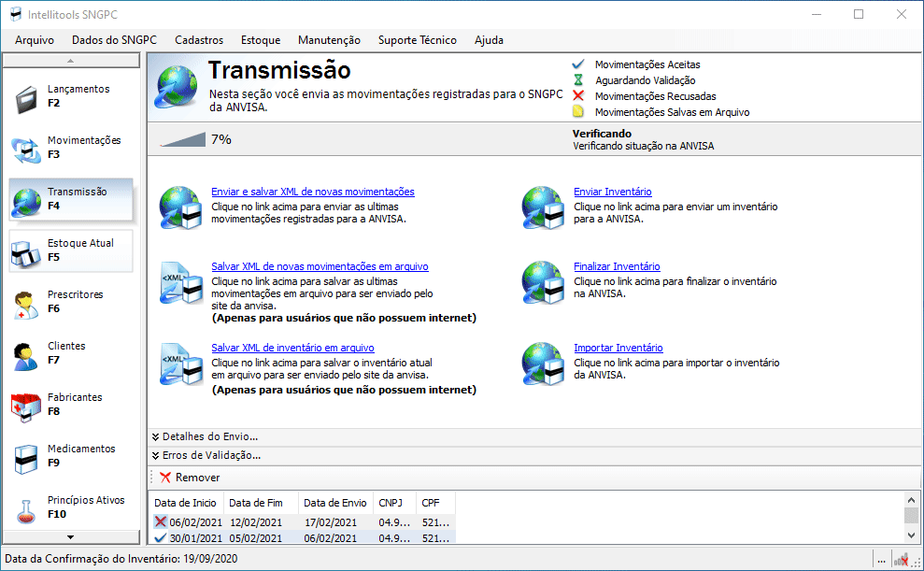This screenshot has height=571, width=924.
Task: Open the Cadastros menu
Action: pyautogui.click(x=199, y=40)
